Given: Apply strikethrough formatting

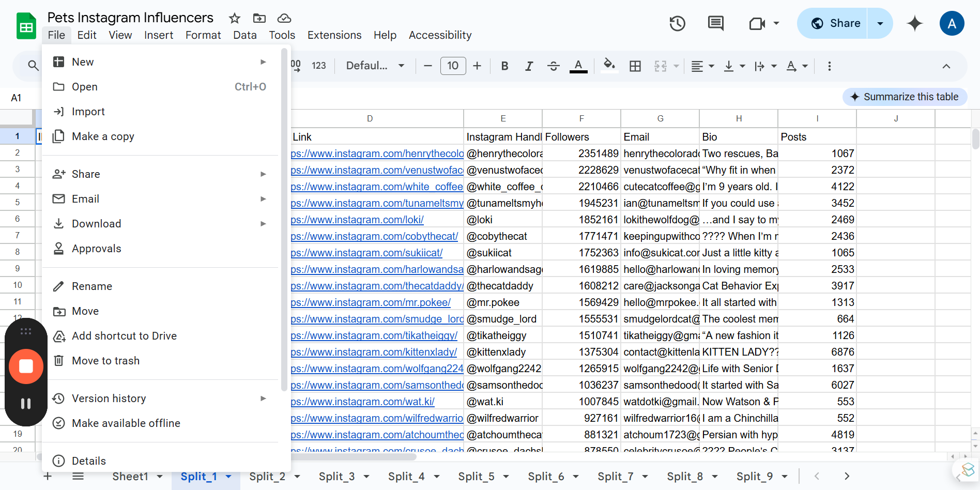Looking at the screenshot, I should click(x=554, y=66).
